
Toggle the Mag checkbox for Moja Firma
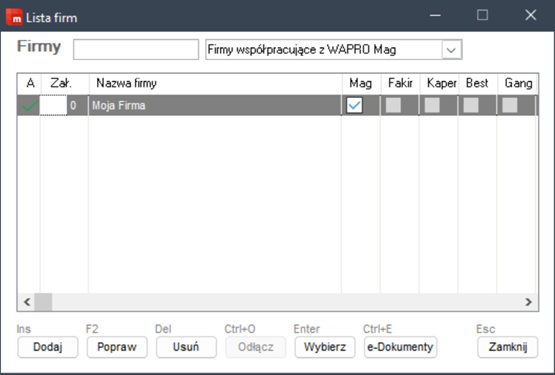354,105
